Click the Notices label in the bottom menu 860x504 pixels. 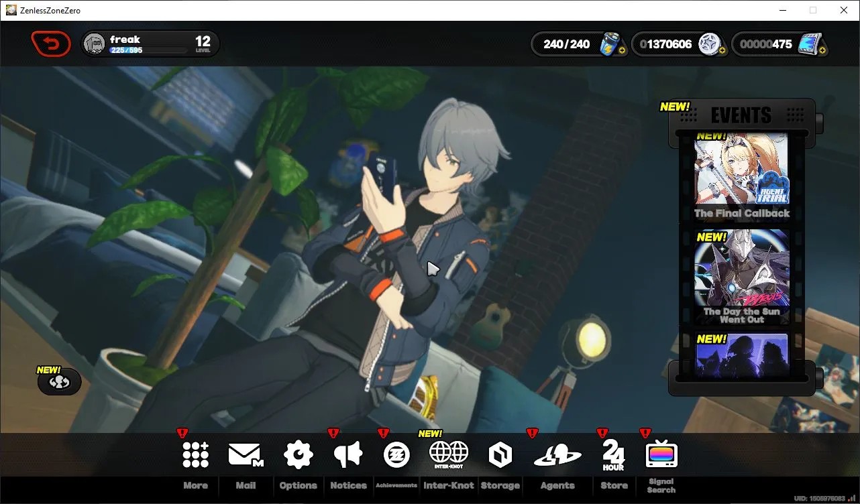(x=348, y=485)
